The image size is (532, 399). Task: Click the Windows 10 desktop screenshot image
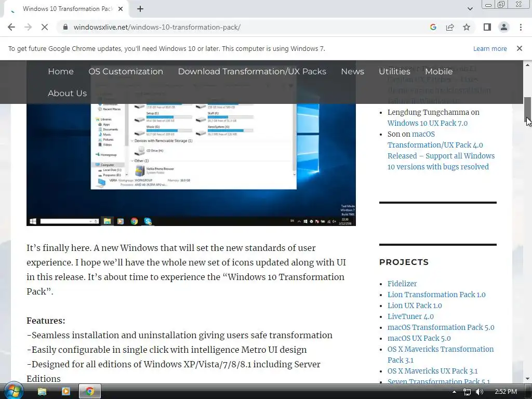191,165
